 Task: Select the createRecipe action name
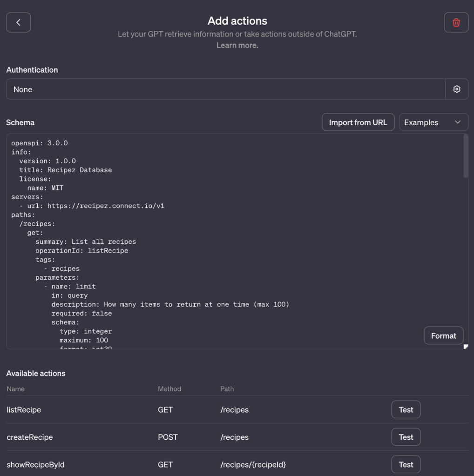coord(30,437)
